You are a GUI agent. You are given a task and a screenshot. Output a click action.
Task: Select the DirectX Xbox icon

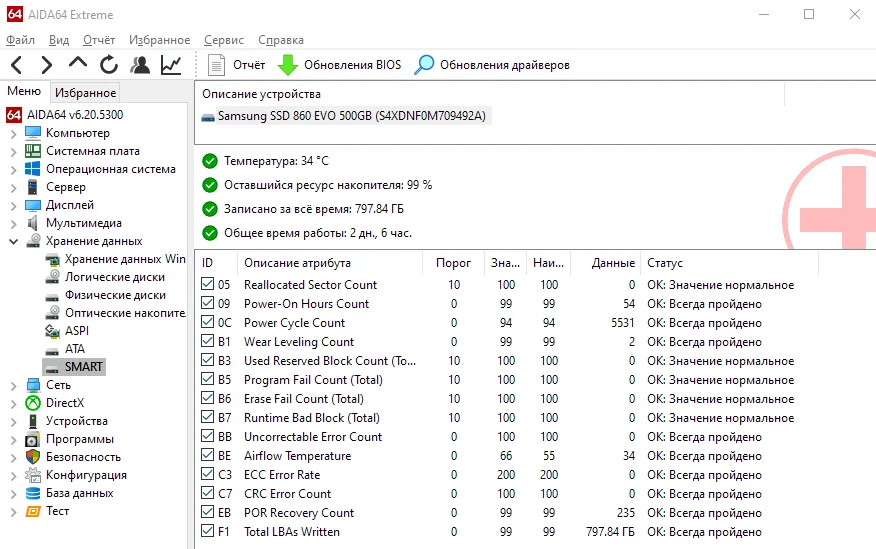pos(33,403)
